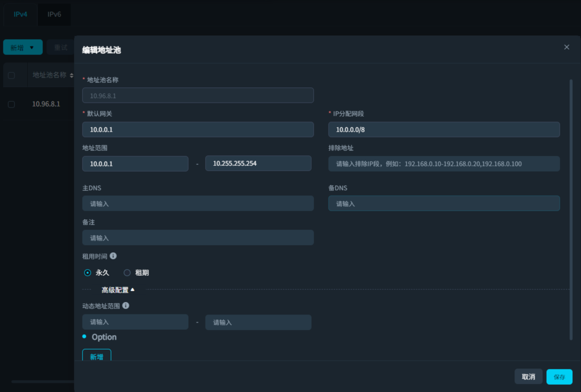Click the 地址池名称 input field

click(198, 95)
